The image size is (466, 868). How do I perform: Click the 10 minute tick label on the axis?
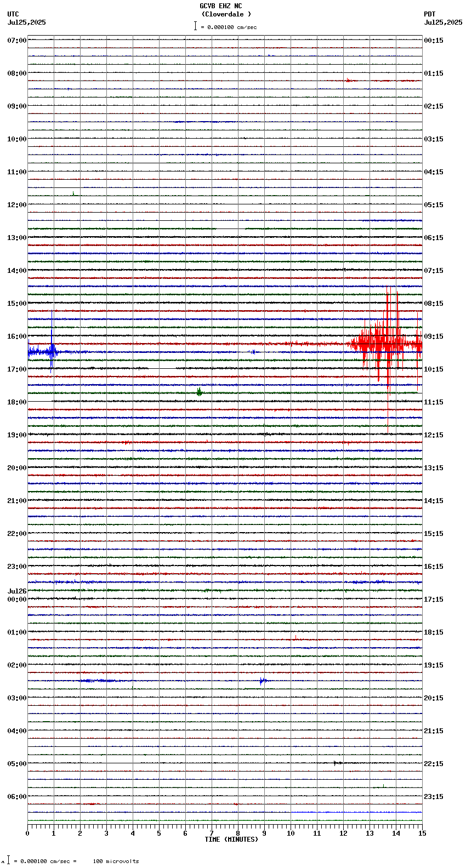click(x=291, y=833)
